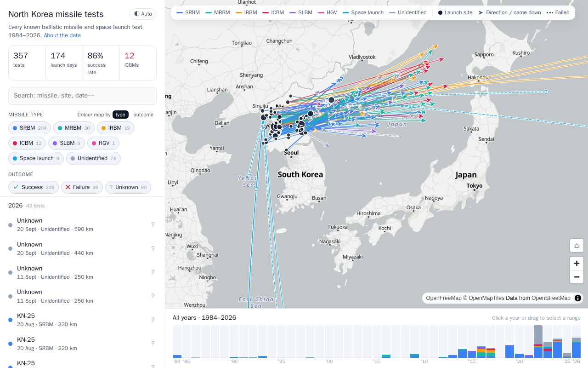Click Failed dotted-line legend entry
Viewport: 588px width, 368px height.
[558, 12]
